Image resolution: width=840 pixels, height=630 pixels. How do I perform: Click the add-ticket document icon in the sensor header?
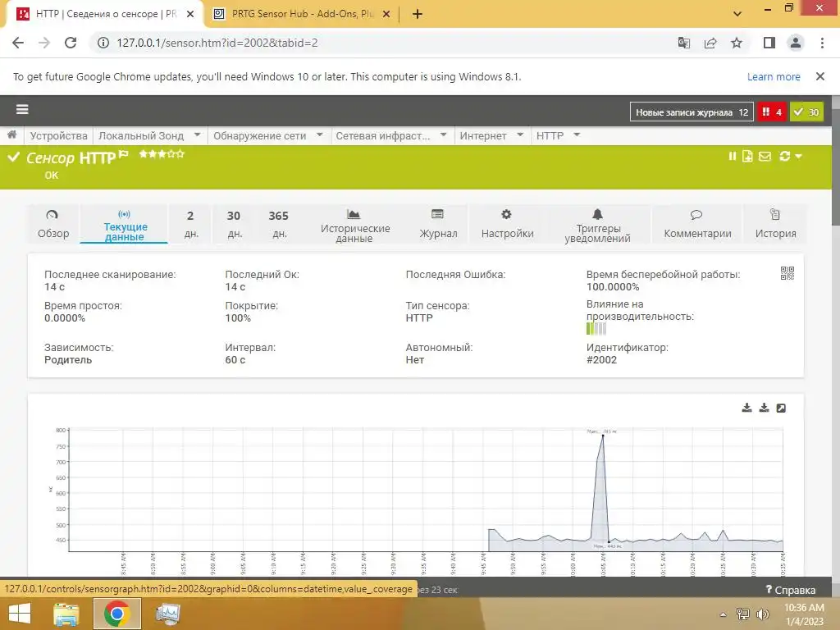[x=747, y=156]
